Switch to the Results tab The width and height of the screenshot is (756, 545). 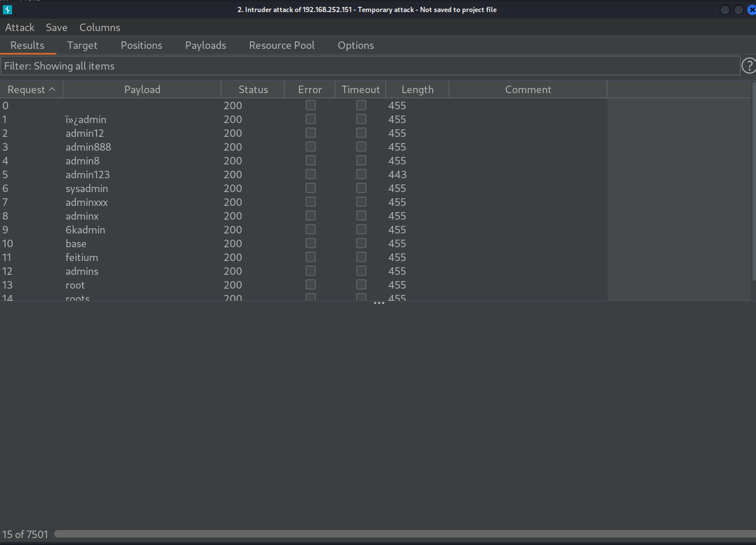(28, 45)
